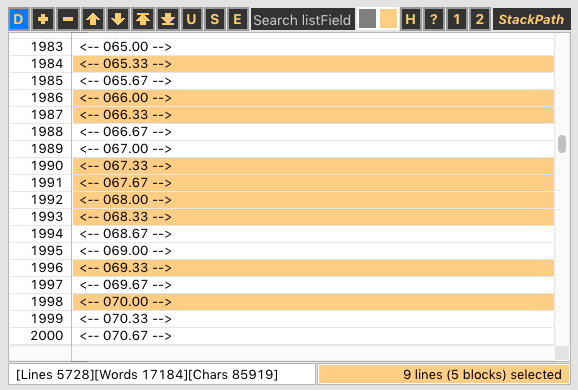
Task: Select the row <-- 068.67 -->
Action: (313, 234)
